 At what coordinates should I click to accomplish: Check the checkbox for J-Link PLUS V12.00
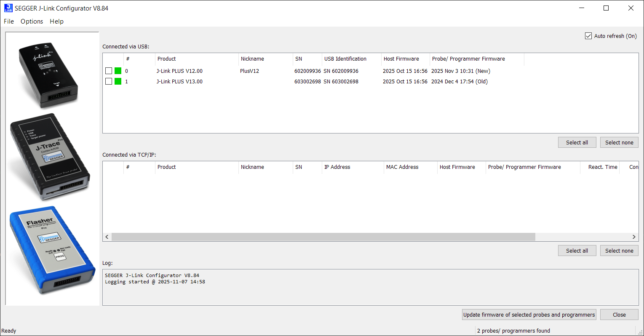tap(109, 71)
